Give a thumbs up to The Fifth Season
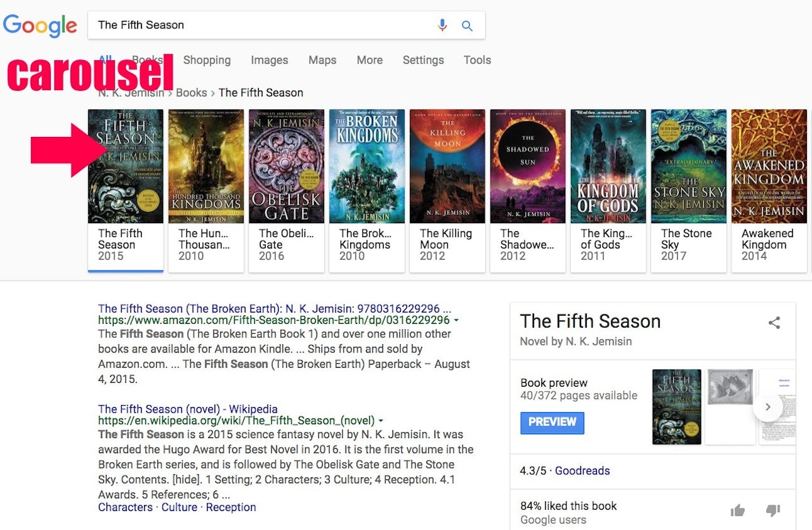Screen dimensions: 812x530 coord(738,510)
